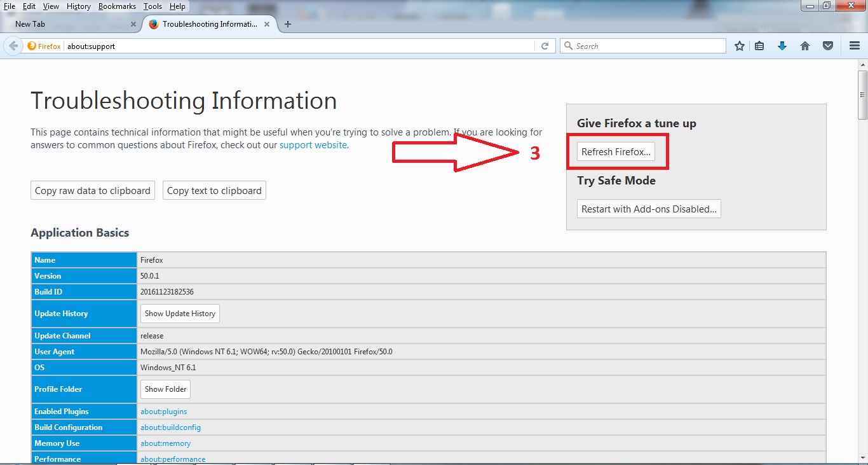Open the View menu
This screenshot has width=868, height=465.
coord(51,6)
